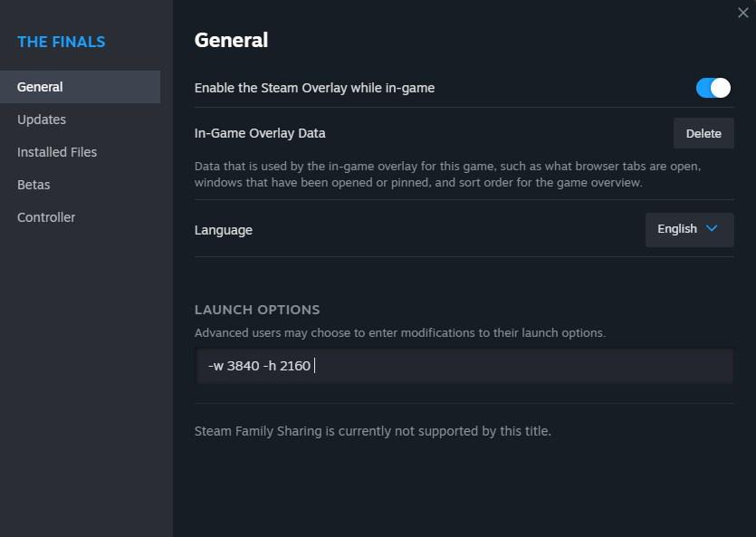Click the In-Game Overlay Data label
The image size is (756, 537).
click(x=260, y=133)
